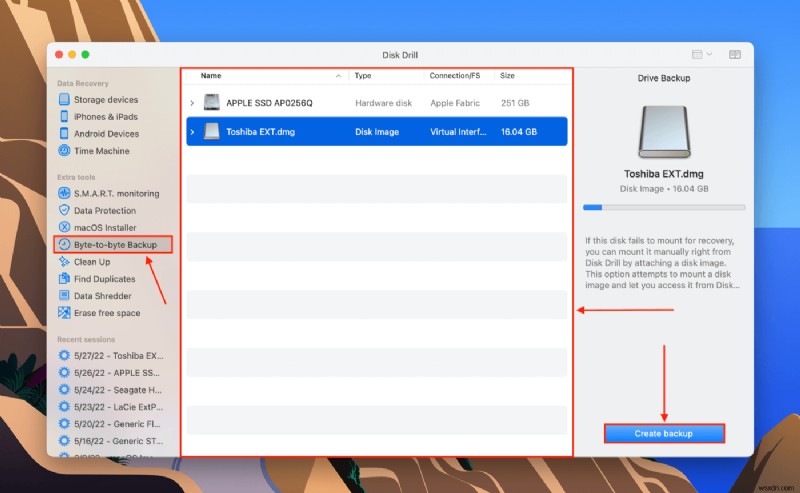Click gear icon of 5/26/22 APPLE SS session

64,373
